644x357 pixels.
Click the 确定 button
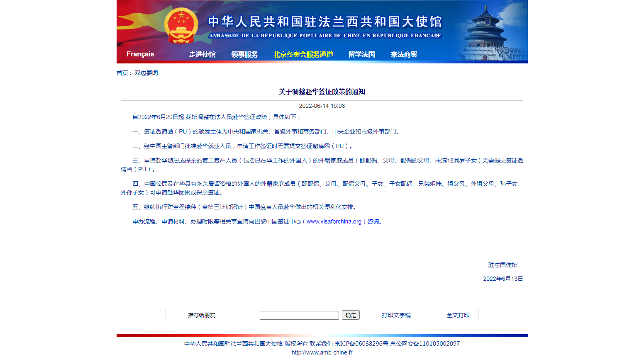tap(351, 315)
